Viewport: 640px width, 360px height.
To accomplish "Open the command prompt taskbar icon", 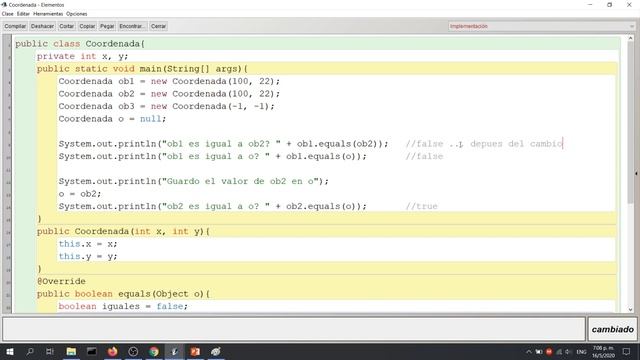I will coord(91,351).
